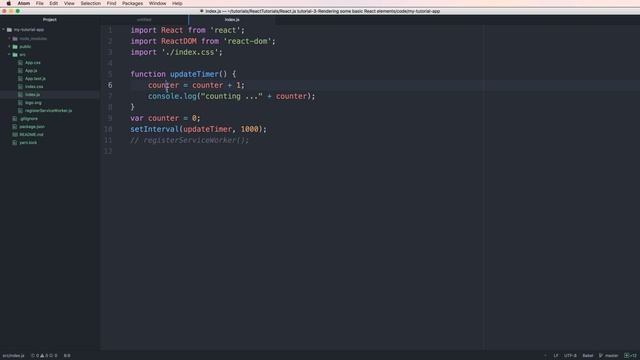Image resolution: width=640 pixels, height=360 pixels.
Task: Open the View menu
Action: [69, 3]
